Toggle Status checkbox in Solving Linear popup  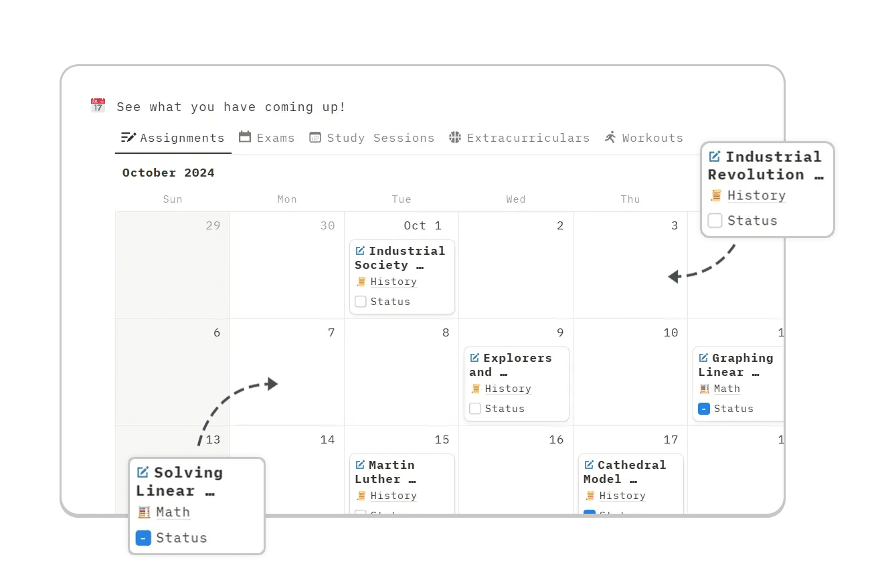143,538
